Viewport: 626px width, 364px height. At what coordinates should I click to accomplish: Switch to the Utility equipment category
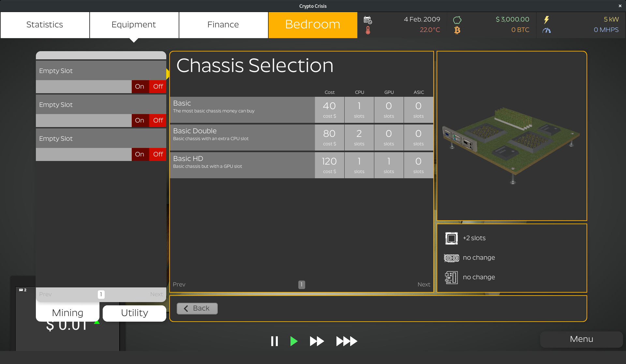pos(134,313)
